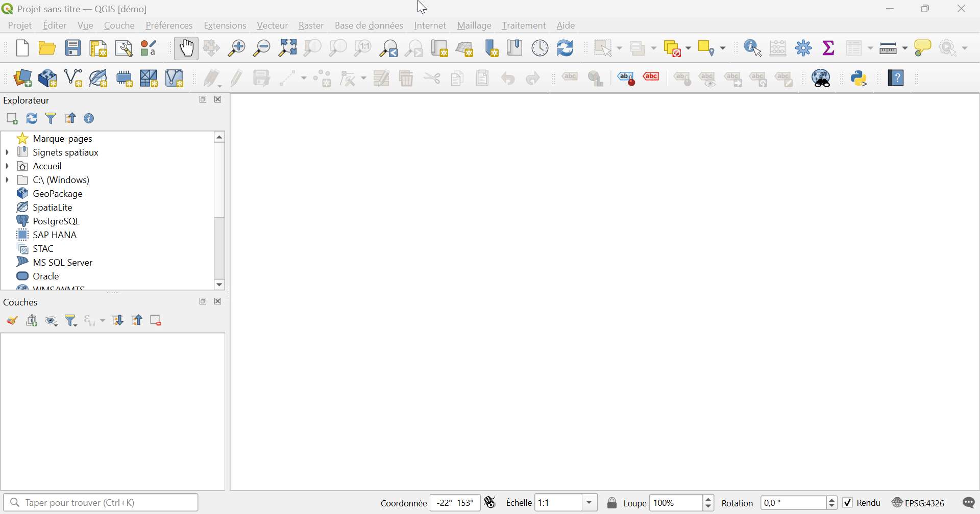This screenshot has height=514, width=980.
Task: Increase the Loupe magnifier value
Action: coord(709,499)
